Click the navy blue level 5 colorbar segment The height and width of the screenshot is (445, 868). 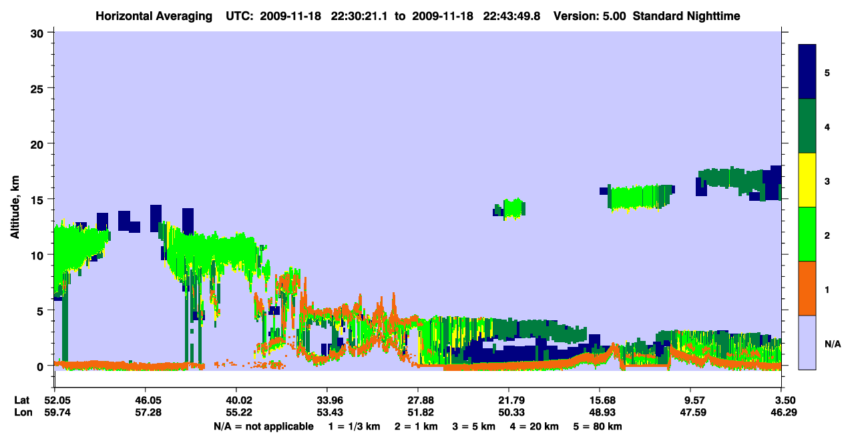pyautogui.click(x=807, y=72)
